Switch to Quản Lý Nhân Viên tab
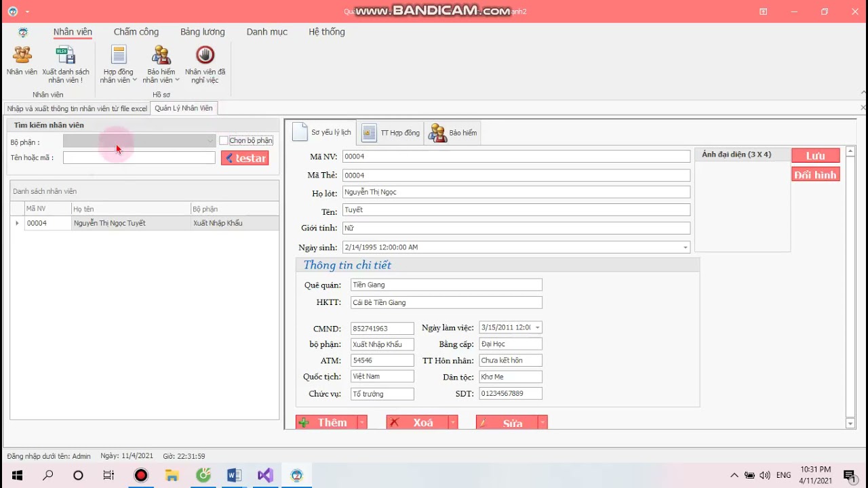 (x=184, y=108)
